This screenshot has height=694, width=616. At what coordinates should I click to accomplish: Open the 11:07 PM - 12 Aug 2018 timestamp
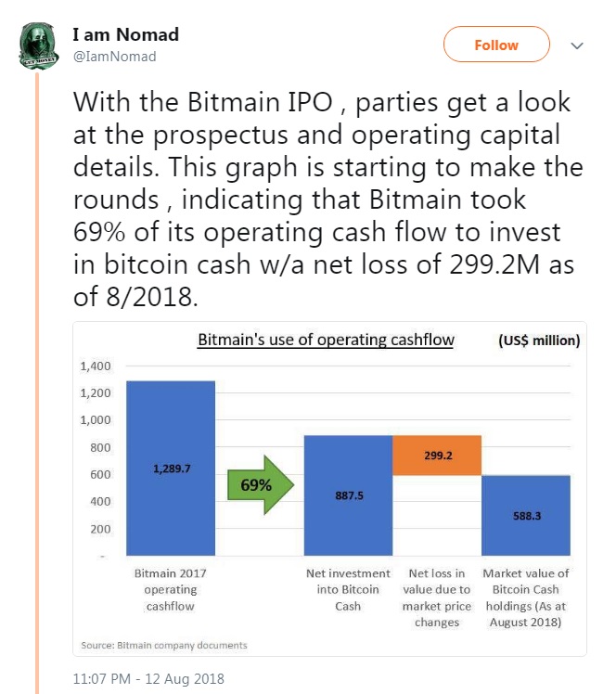[148, 678]
